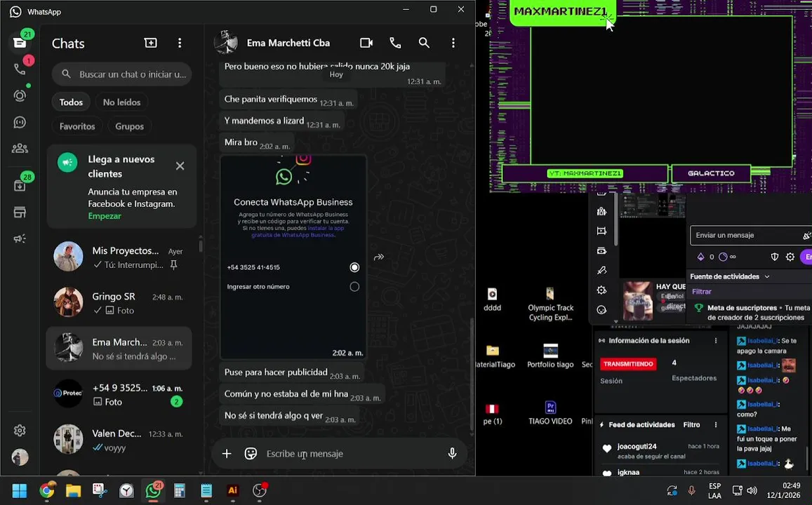Click Filtro in Feed de actividades
This screenshot has width=812, height=505.
[691, 425]
